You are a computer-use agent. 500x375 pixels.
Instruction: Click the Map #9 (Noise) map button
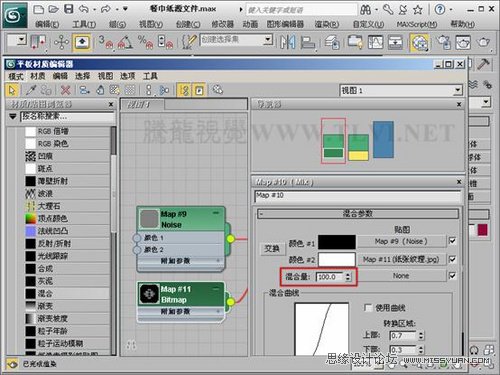pyautogui.click(x=401, y=241)
